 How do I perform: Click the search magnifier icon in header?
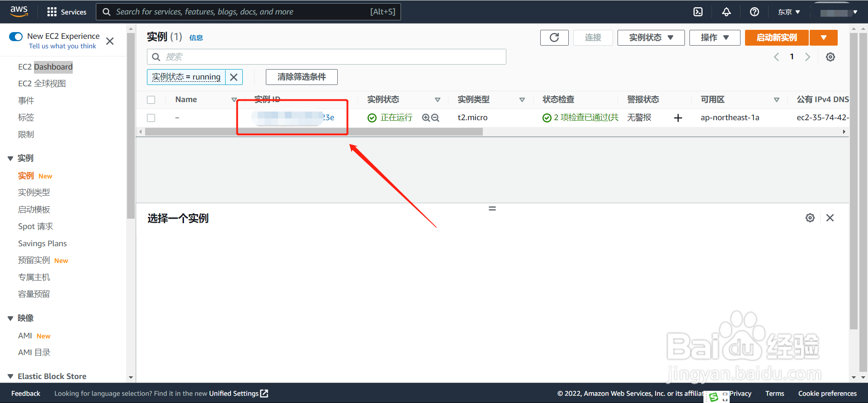pos(107,12)
